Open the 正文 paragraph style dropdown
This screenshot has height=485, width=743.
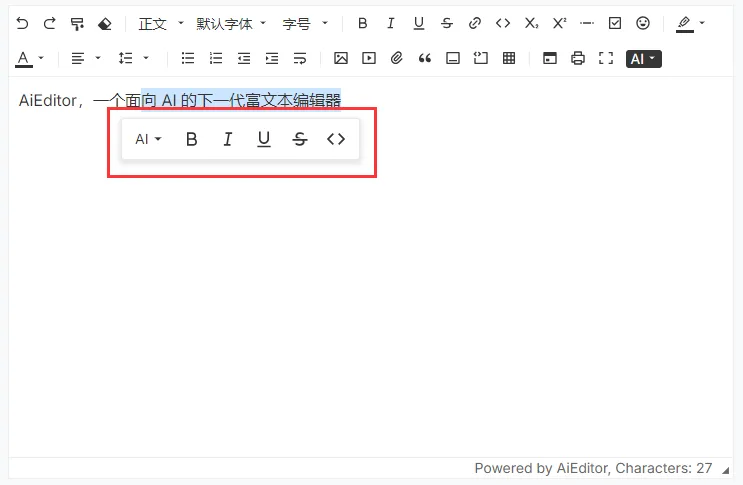tap(161, 23)
